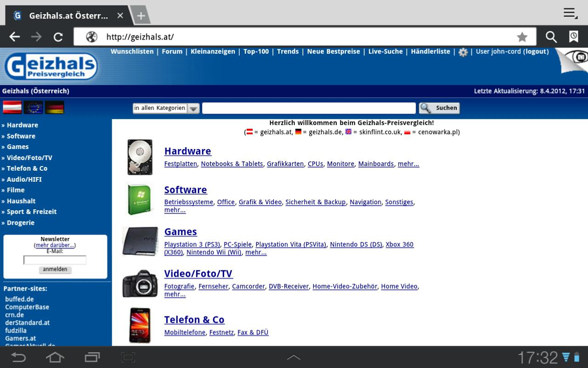
Task: Click the PlayStation console Games image
Action: [141, 241]
